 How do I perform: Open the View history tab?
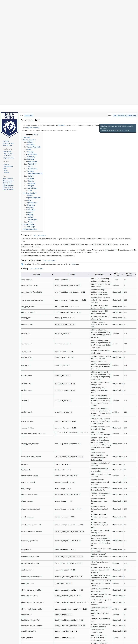point(132,115)
